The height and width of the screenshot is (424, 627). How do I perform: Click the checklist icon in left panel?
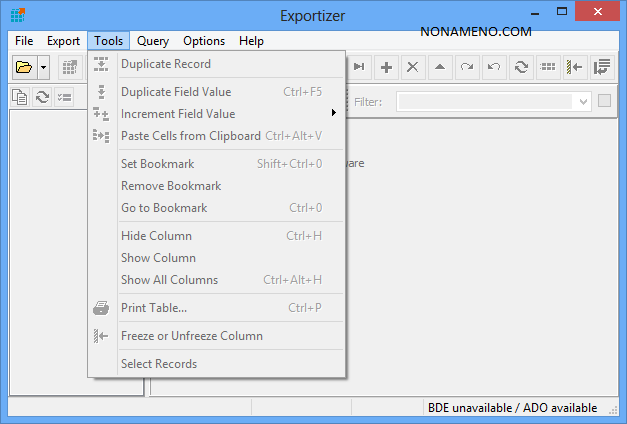click(x=64, y=97)
